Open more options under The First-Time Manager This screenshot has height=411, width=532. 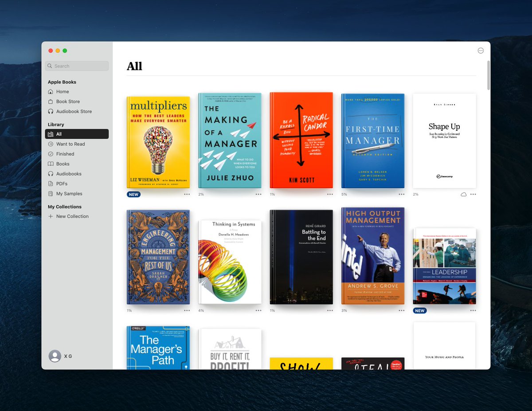click(x=401, y=194)
